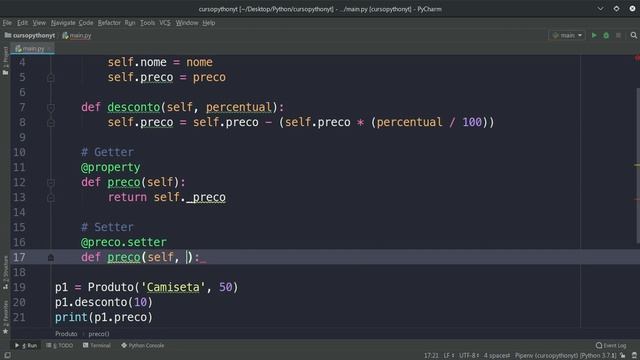The image size is (640, 360).
Task: Open the Navigate menu
Action: [63, 23]
